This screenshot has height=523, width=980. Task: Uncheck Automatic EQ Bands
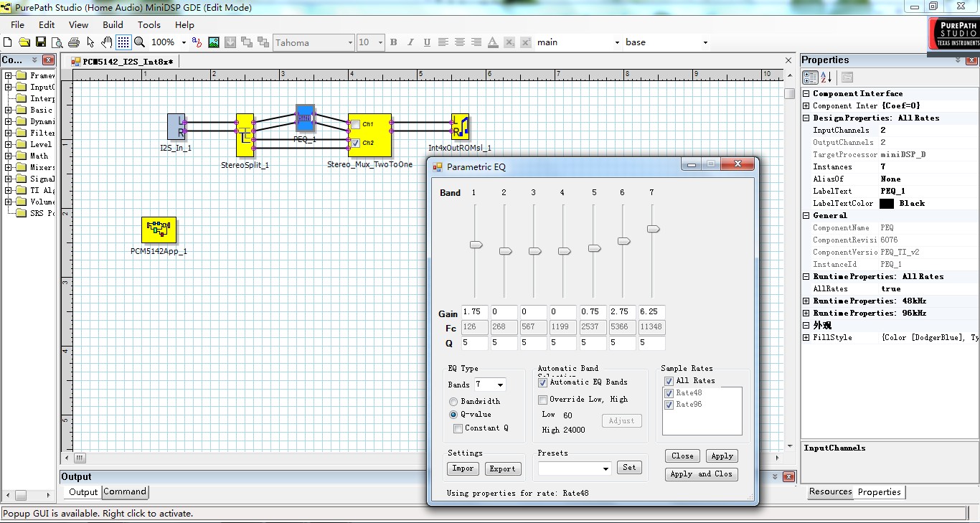(543, 382)
